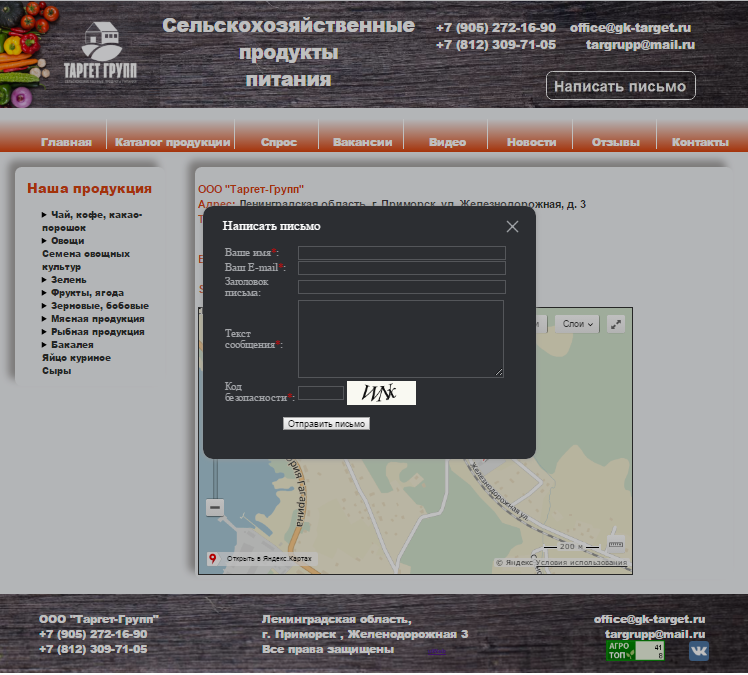Viewport: 748px width, 675px height.
Task: Click the Ваше имя input field
Action: click(x=402, y=253)
